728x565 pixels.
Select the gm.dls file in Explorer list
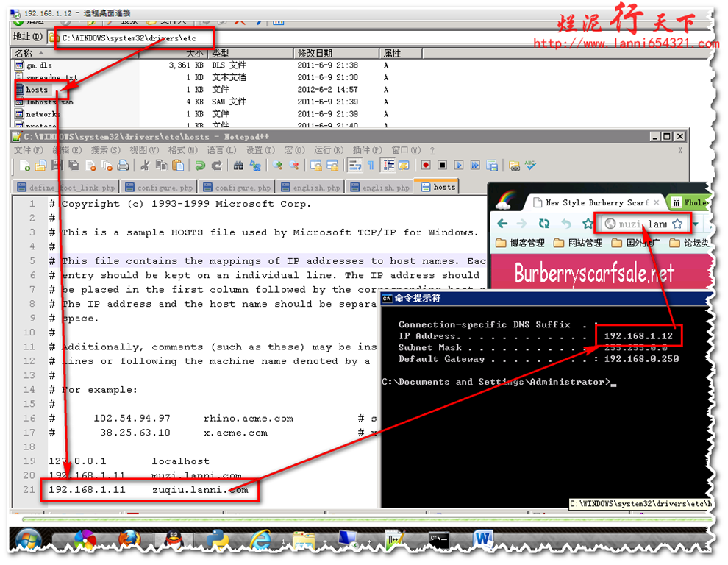pos(34,65)
